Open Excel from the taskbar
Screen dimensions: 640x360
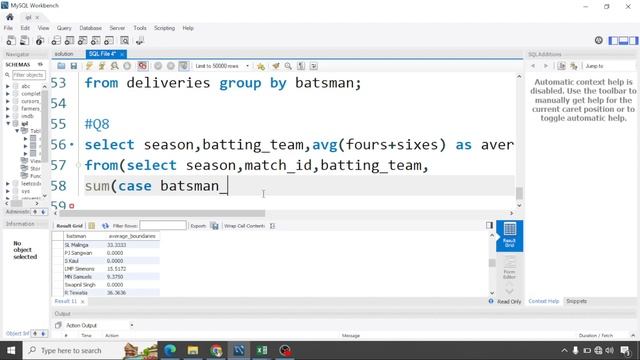(x=262, y=350)
